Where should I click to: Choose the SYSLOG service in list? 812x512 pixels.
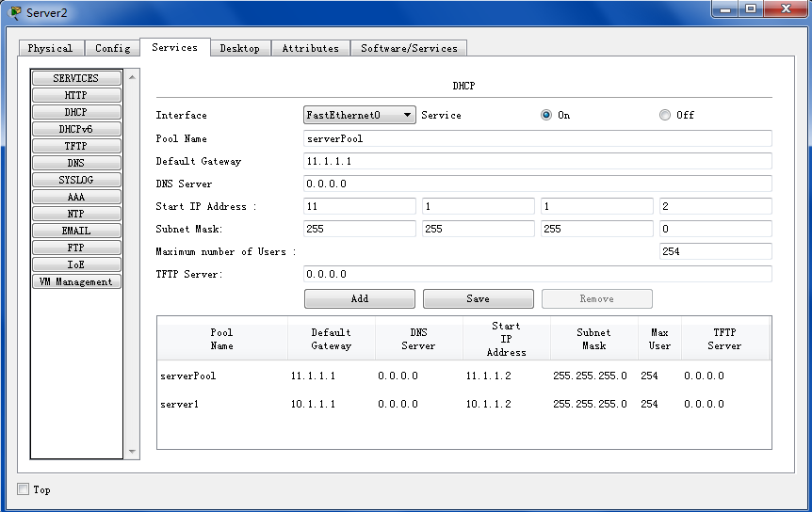tap(76, 180)
